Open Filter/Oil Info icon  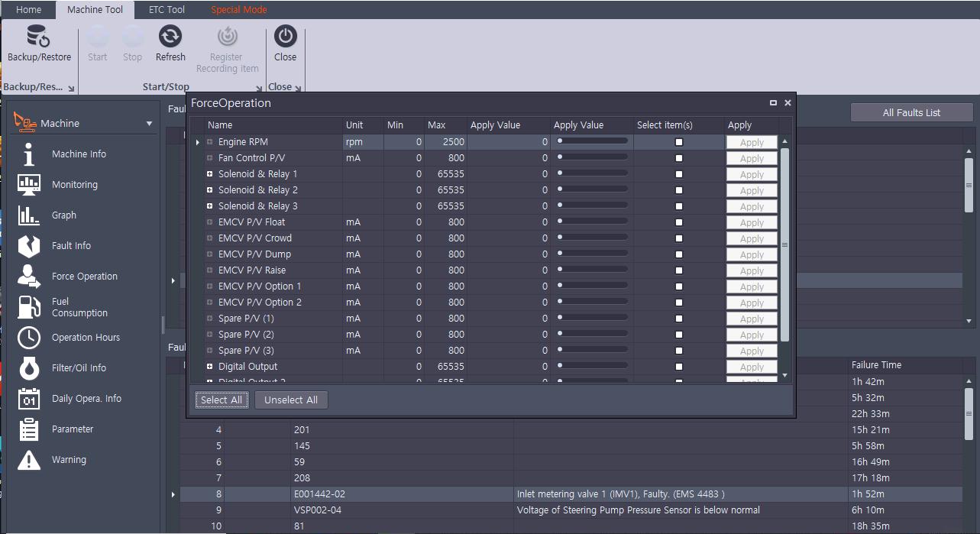pyautogui.click(x=29, y=367)
